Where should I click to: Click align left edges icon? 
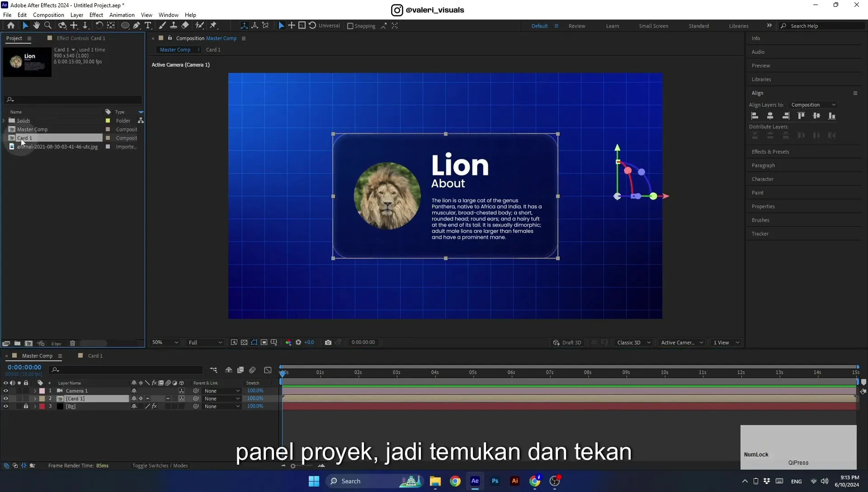[755, 116]
